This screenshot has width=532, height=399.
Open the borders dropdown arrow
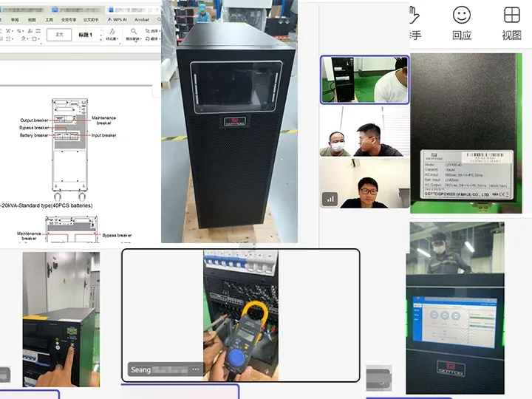[x=38, y=39]
